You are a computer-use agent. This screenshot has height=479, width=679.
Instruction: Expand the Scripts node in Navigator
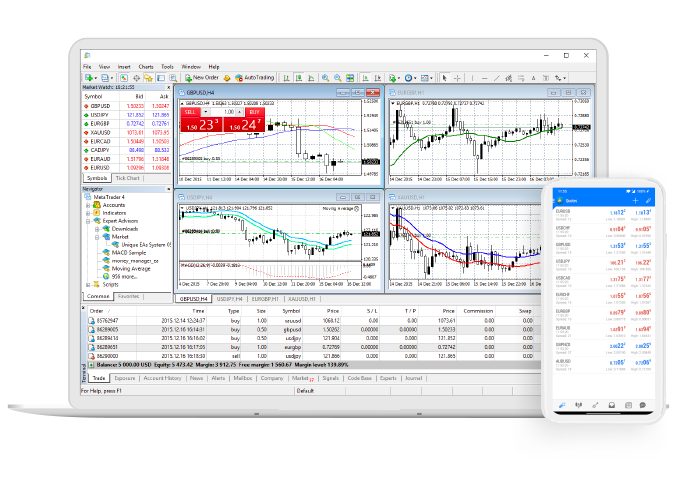pos(88,285)
